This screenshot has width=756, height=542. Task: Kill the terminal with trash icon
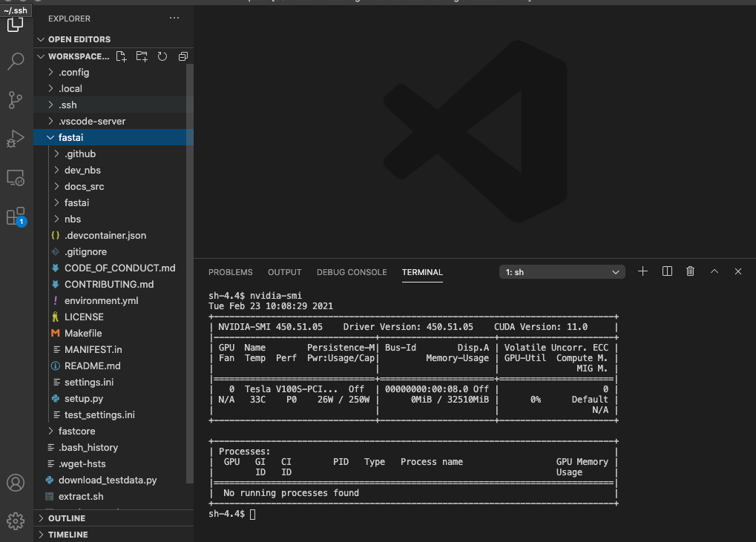click(x=691, y=271)
